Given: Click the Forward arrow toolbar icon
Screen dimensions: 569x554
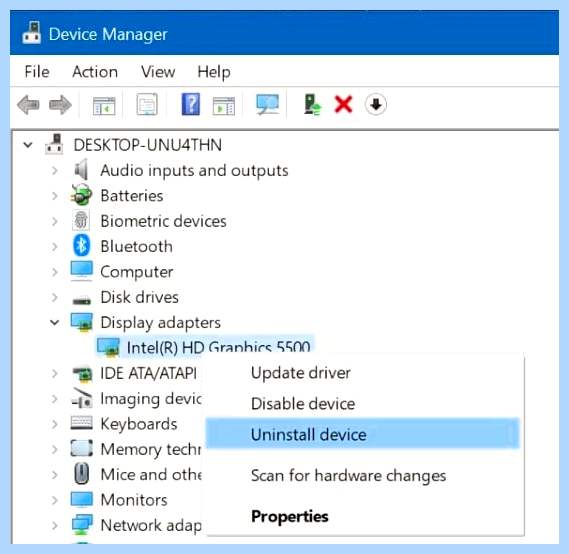Looking at the screenshot, I should 60,105.
